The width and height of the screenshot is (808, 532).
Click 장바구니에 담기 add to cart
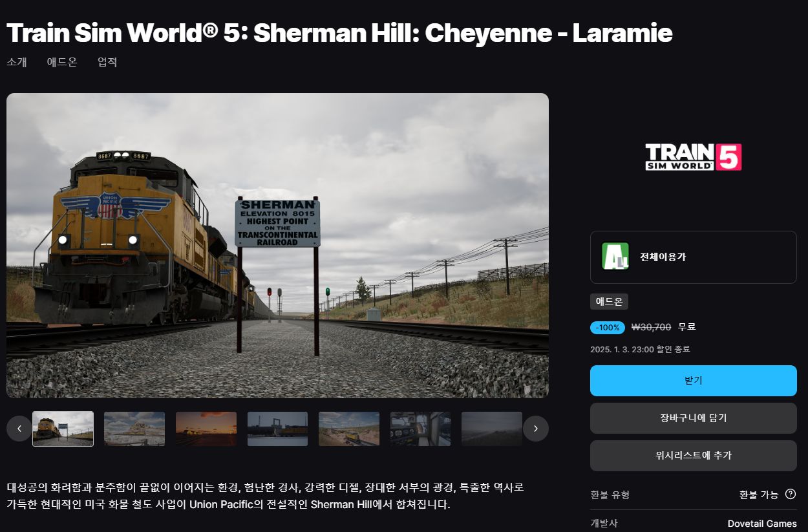(693, 418)
